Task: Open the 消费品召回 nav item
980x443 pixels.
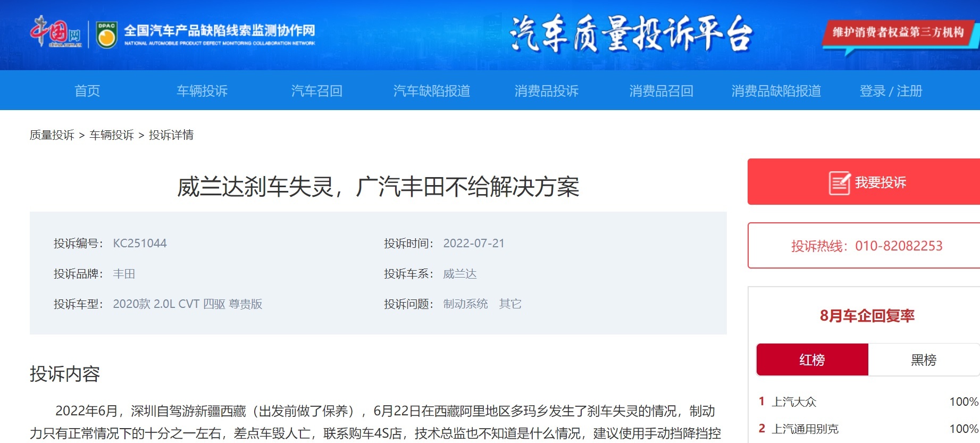Action: [661, 91]
